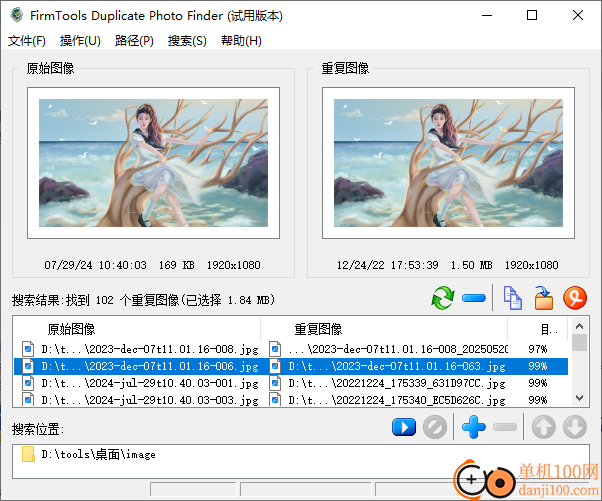Open the 文件(F) menu
602x501 pixels.
click(27, 40)
